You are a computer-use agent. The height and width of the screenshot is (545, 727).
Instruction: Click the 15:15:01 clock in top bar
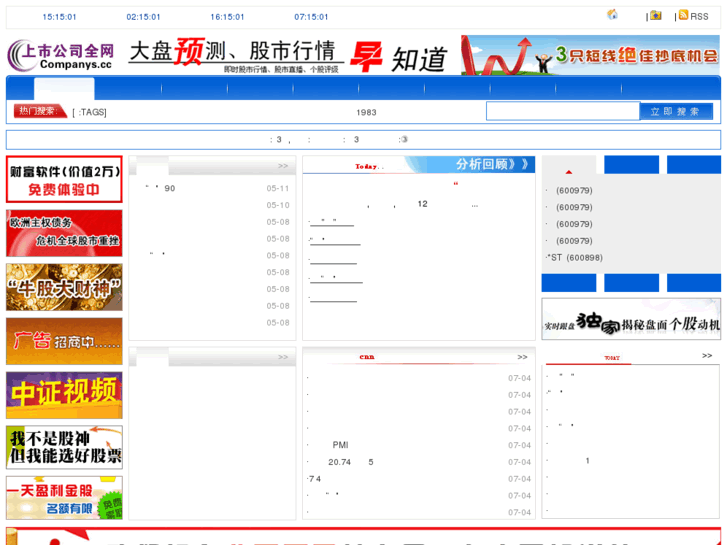coord(59,17)
